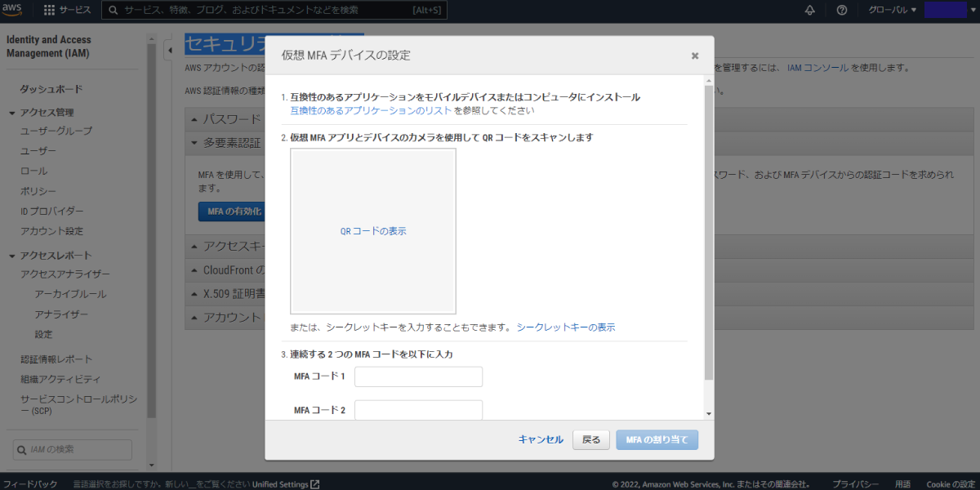This screenshot has height=490, width=980.
Task: Open アクセスアナライザー in the sidebar
Action: tap(65, 274)
